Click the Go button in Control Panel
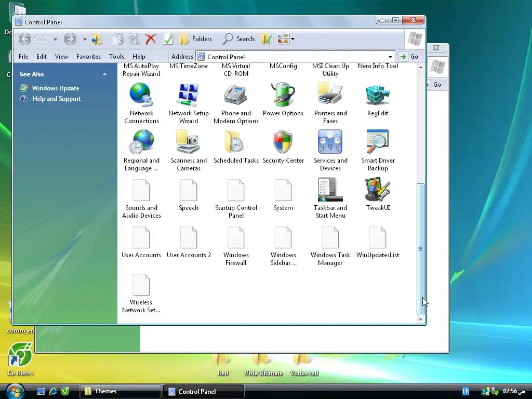532x399 pixels. [x=409, y=57]
